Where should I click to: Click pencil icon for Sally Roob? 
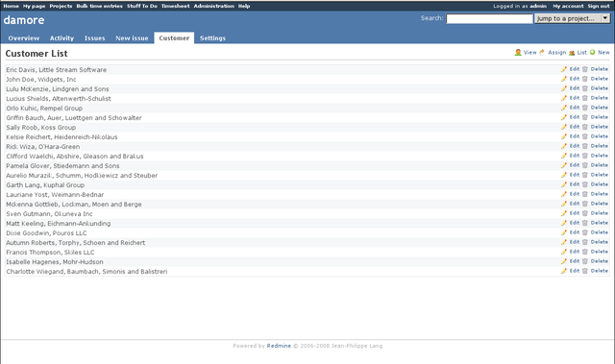(x=564, y=127)
